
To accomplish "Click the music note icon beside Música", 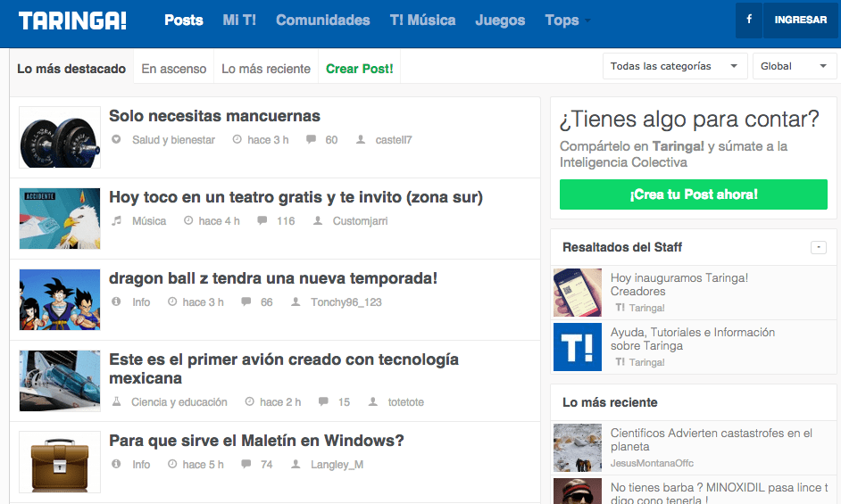I will [x=116, y=221].
